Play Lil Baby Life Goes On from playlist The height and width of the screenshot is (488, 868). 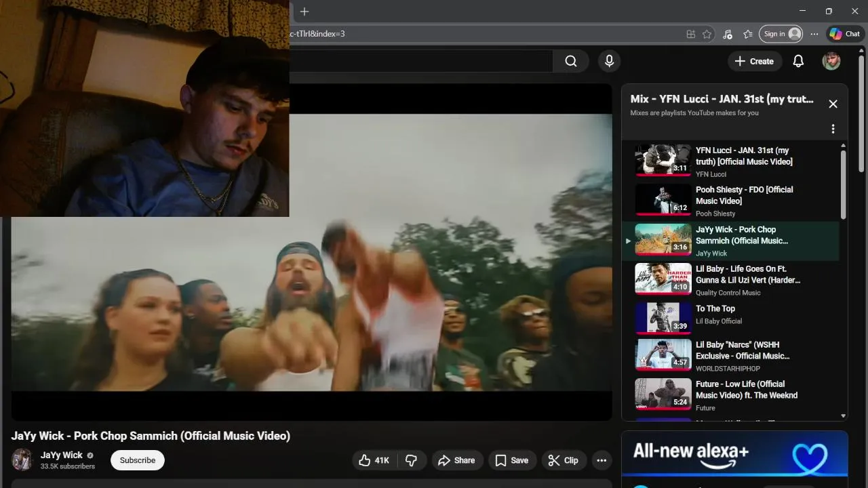coord(730,280)
